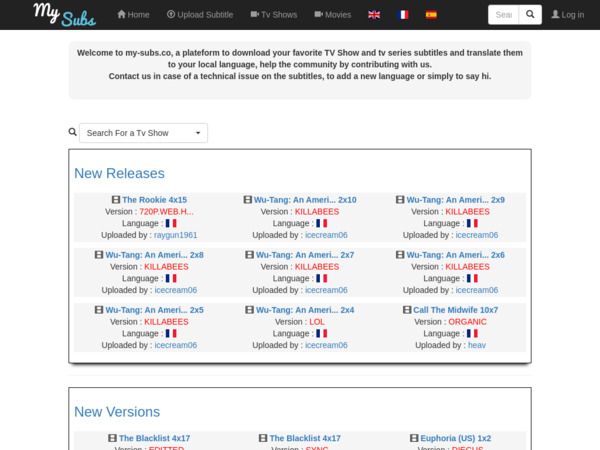The image size is (600, 450).
Task: Click film icon beside Call The Midwife 10x7
Action: pos(407,310)
